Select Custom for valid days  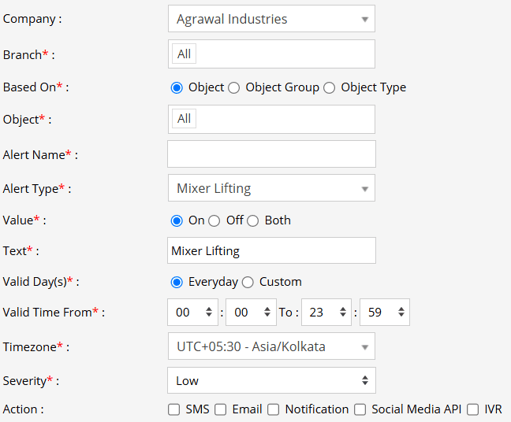click(x=248, y=282)
